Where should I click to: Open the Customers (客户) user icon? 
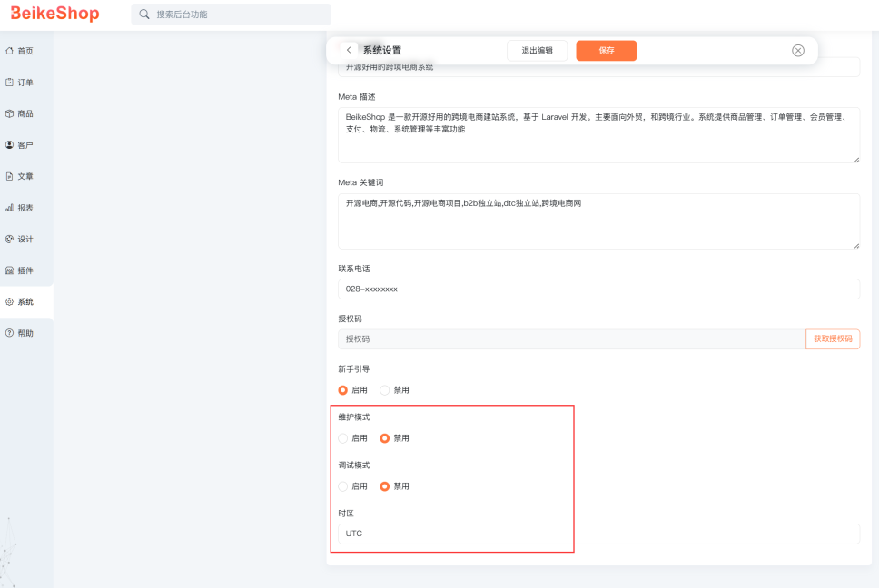click(x=9, y=145)
